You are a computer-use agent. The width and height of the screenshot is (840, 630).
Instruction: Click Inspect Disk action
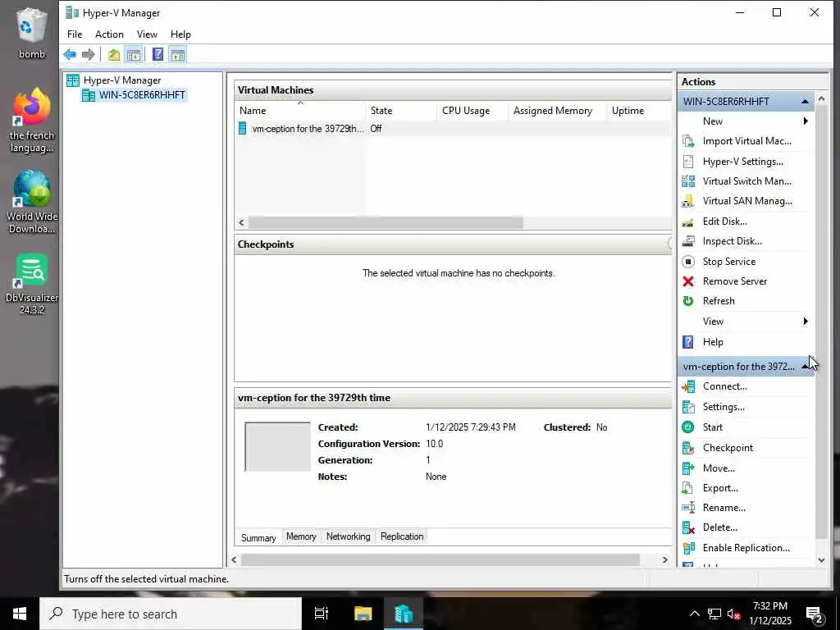(x=733, y=241)
